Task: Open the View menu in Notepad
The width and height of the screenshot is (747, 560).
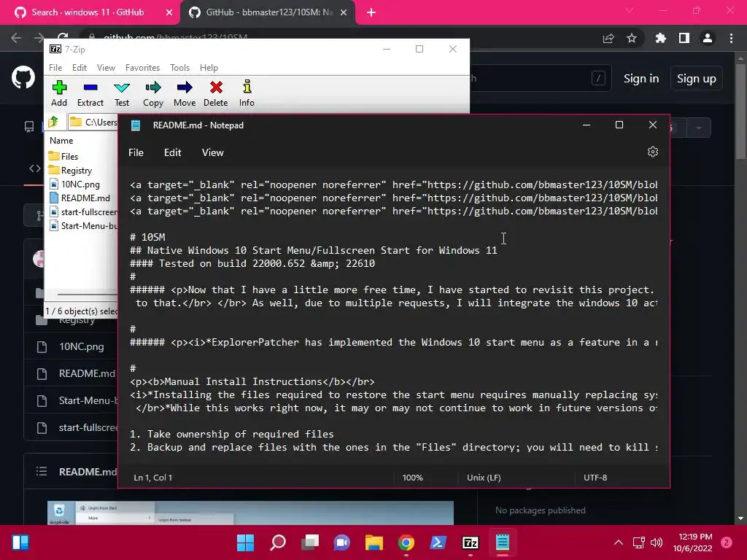Action: pos(212,152)
